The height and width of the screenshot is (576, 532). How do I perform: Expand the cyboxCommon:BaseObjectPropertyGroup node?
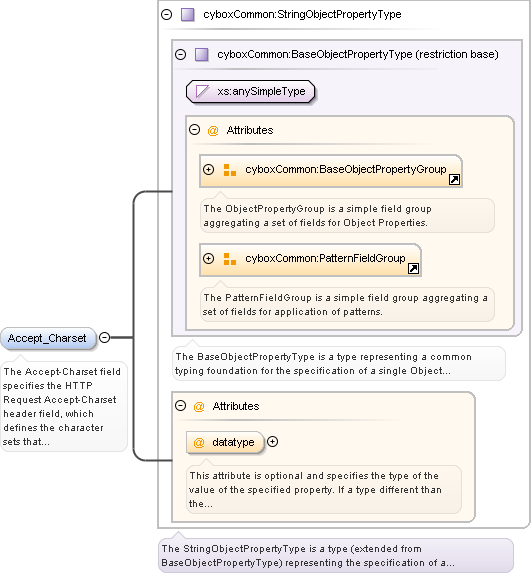[x=208, y=170]
